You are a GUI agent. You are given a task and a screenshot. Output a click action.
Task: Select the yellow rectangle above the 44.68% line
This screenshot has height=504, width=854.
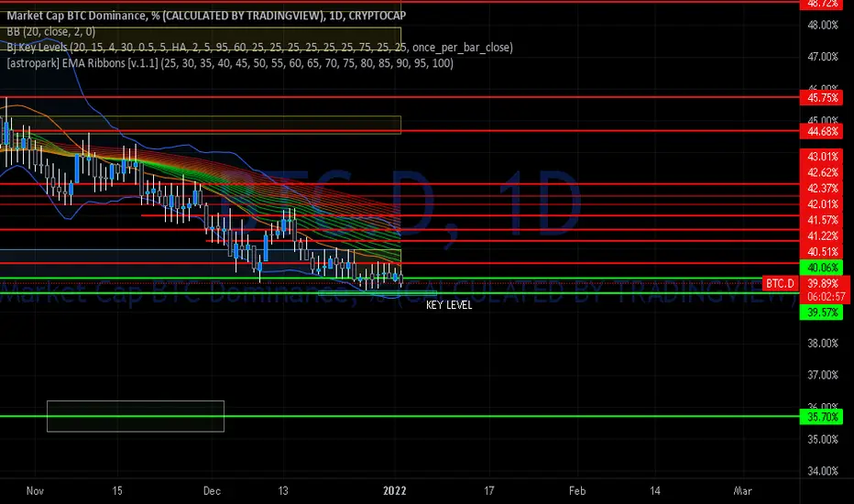point(201,125)
